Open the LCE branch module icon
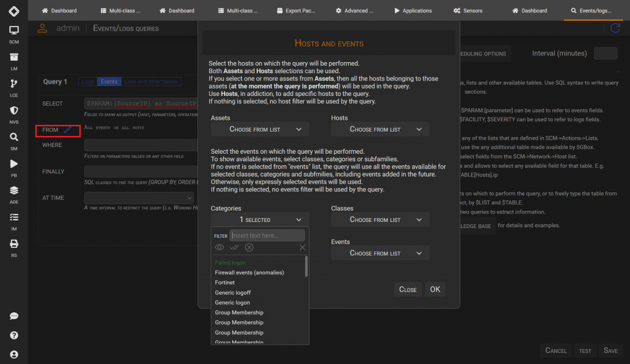This screenshot has width=630, height=364. 14,84
